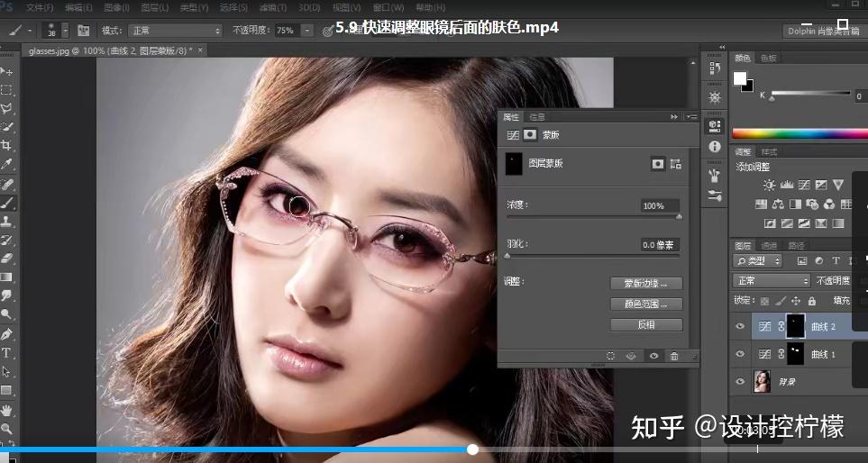Select the Eyedropper tool

tap(6, 164)
